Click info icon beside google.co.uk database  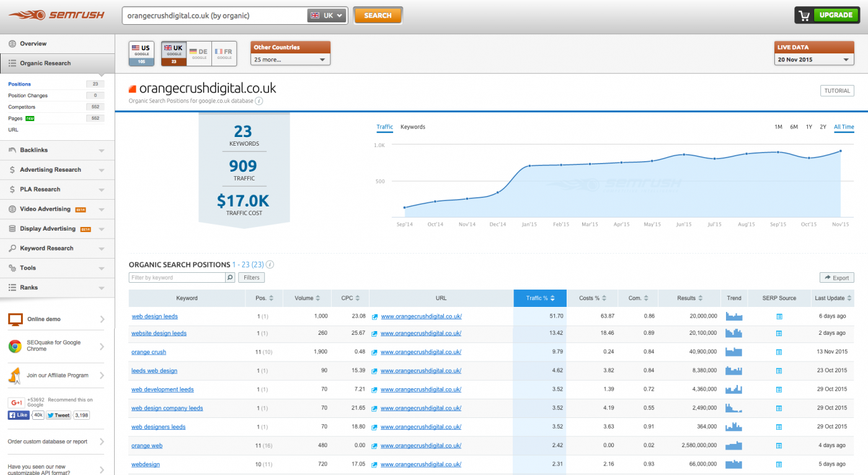pyautogui.click(x=259, y=101)
